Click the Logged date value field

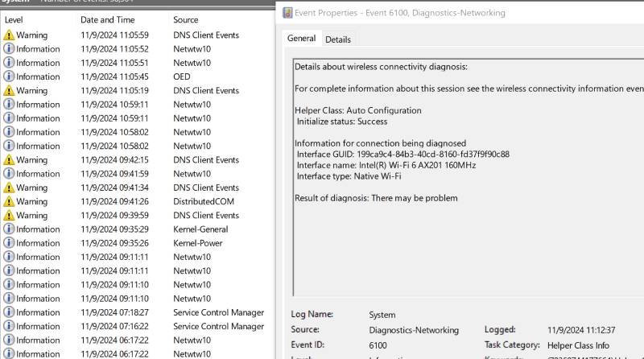(580, 330)
